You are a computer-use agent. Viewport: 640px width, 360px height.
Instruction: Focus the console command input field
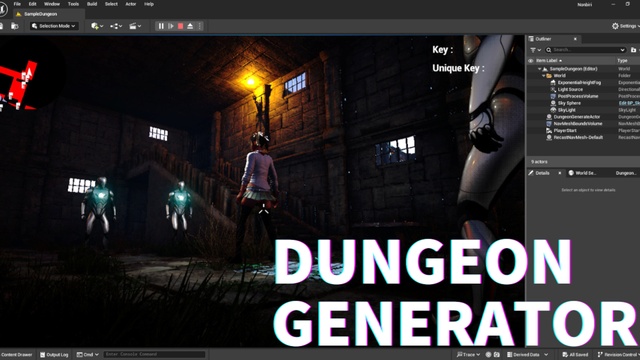pos(154,354)
